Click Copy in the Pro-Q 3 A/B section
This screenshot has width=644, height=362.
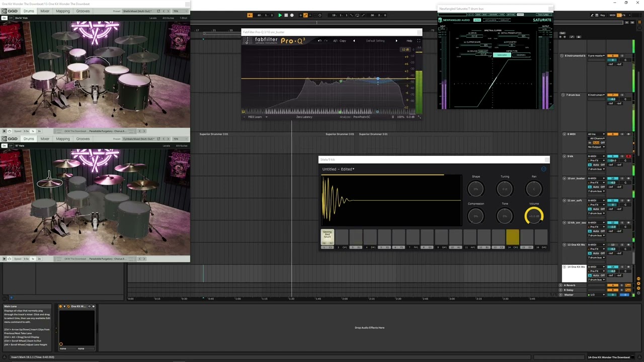tap(343, 41)
